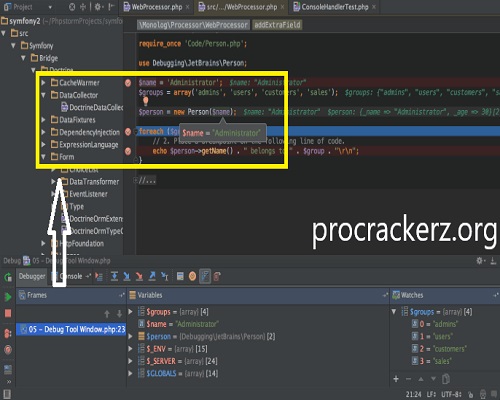The height and width of the screenshot is (400, 500).
Task: Select the Debugger tab
Action: 32,276
